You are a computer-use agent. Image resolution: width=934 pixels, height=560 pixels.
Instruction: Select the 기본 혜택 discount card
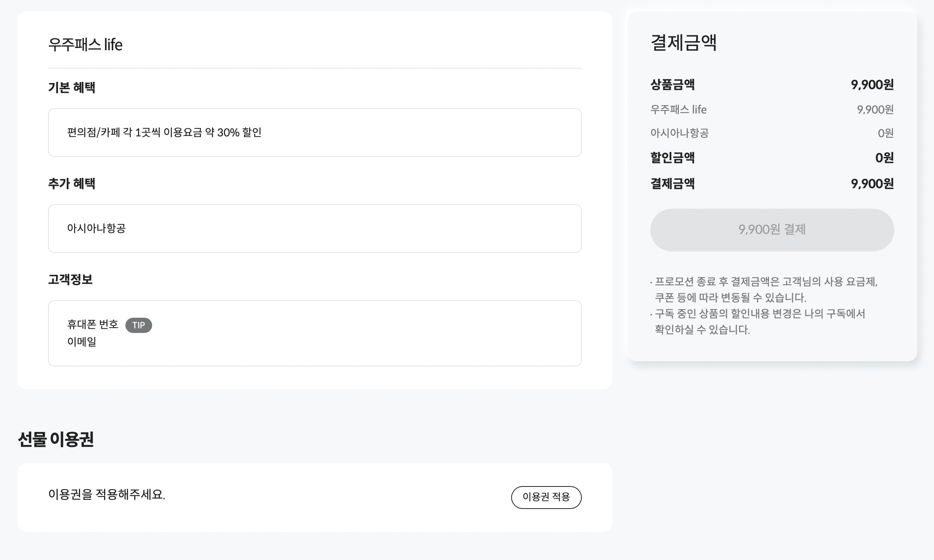315,132
